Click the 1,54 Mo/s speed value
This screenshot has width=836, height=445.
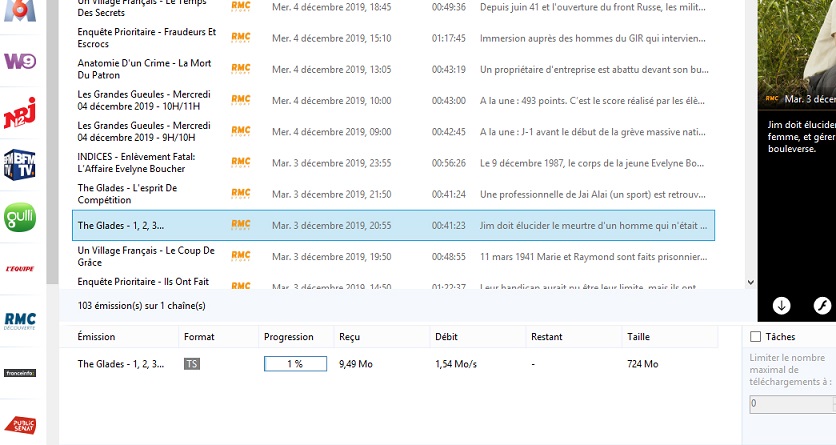tap(456, 364)
